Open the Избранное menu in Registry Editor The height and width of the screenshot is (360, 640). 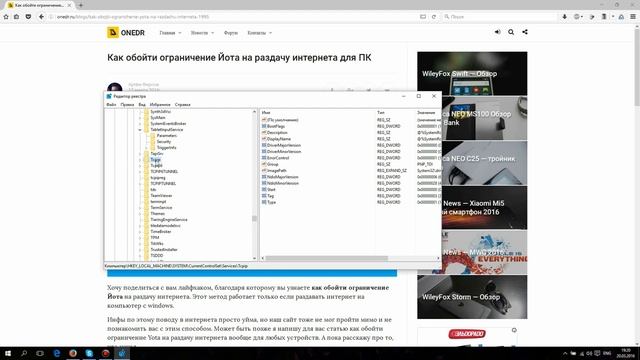[160, 105]
